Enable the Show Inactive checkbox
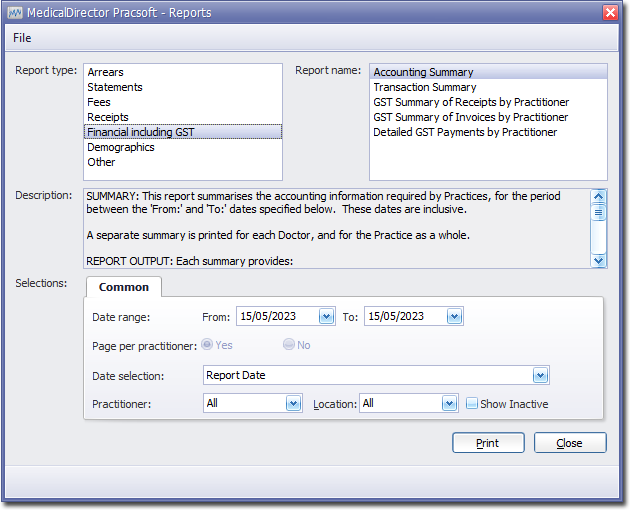631x511 pixels. pos(472,404)
